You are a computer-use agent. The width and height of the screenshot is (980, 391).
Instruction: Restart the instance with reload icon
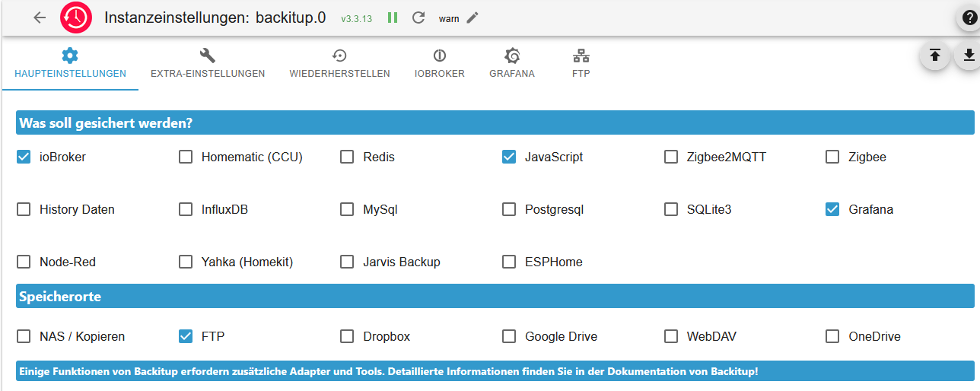tap(418, 17)
